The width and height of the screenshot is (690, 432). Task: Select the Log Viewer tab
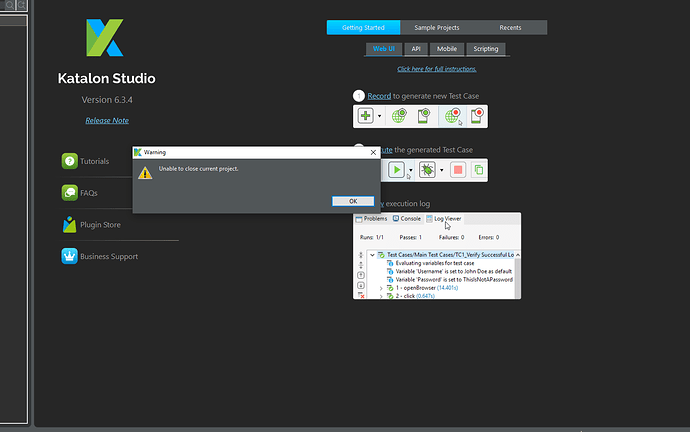444,219
